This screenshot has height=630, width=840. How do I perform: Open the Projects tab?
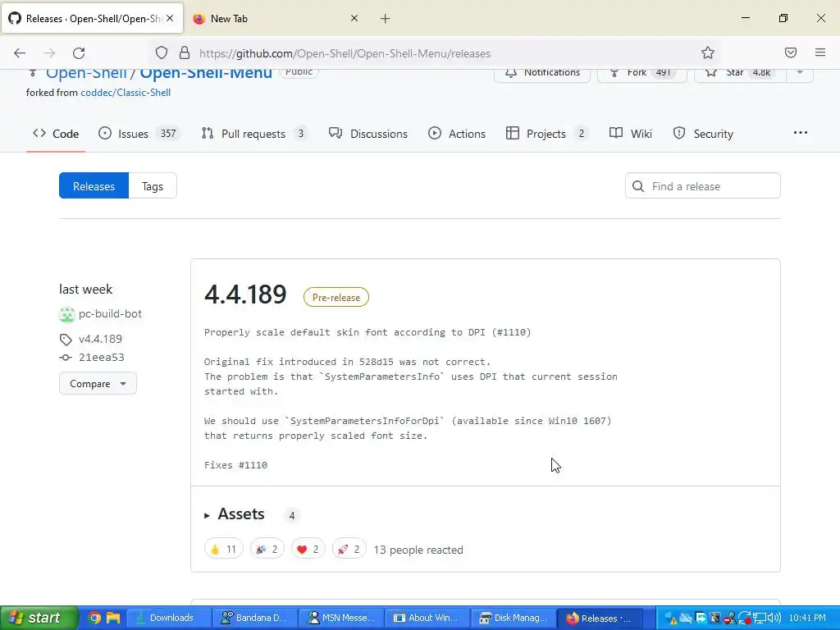point(547,134)
